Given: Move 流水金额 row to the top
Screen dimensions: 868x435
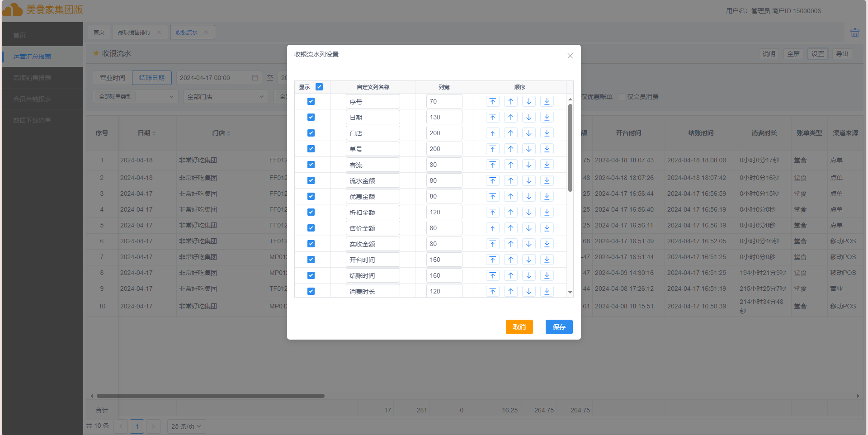Looking at the screenshot, I should click(492, 180).
